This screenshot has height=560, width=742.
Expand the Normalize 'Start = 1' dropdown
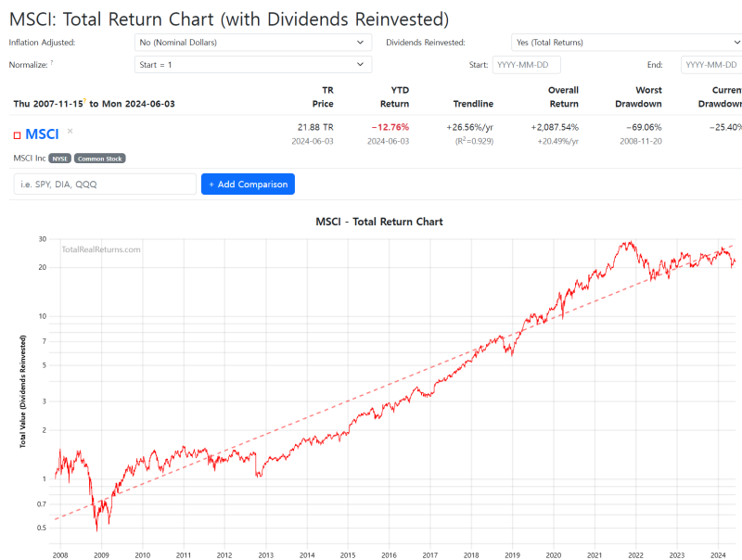[x=253, y=65]
